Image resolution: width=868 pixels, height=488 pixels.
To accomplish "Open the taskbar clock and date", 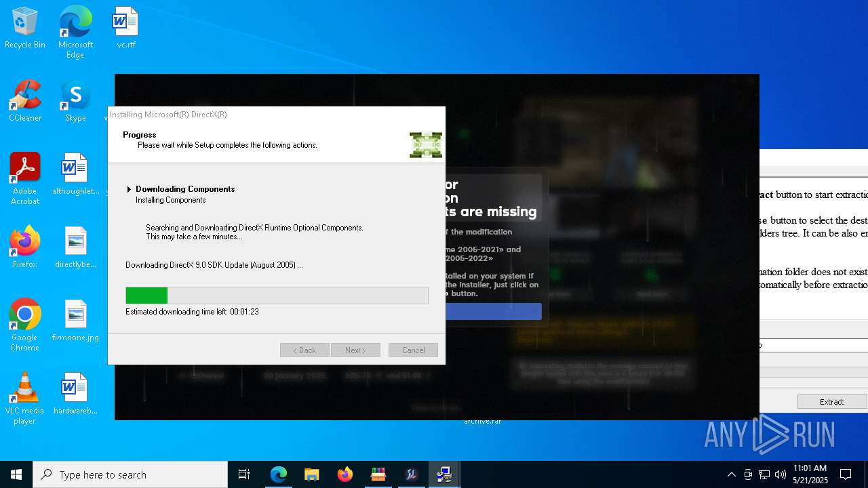I will point(810,474).
